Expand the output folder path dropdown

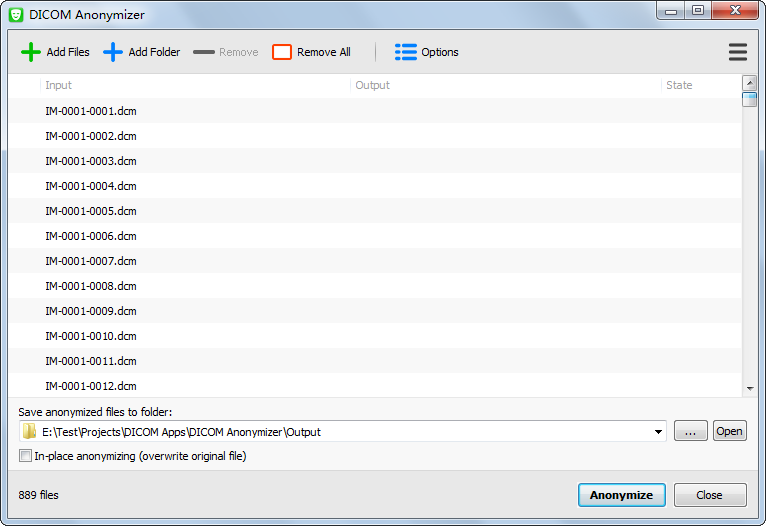click(x=658, y=432)
